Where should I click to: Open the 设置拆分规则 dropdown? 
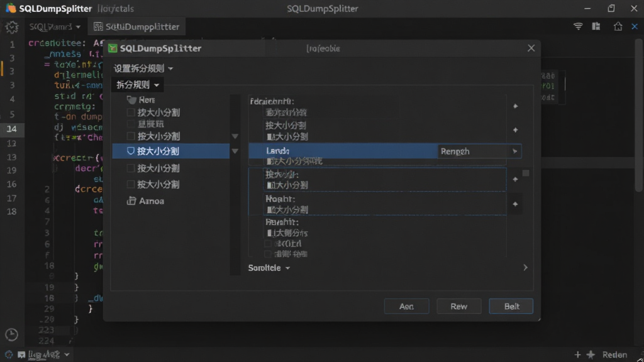pyautogui.click(x=143, y=69)
